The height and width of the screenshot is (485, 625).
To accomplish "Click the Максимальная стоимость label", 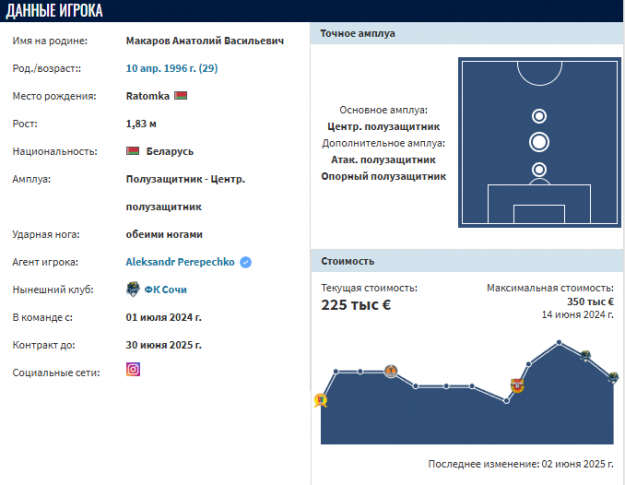I will pyautogui.click(x=550, y=288).
